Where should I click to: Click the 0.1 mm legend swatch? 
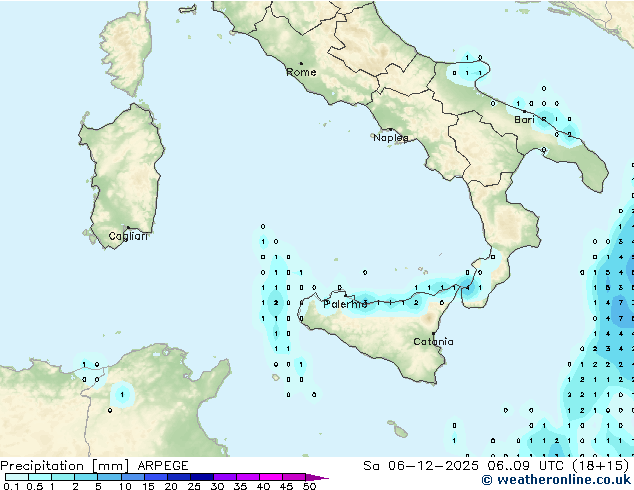(17, 477)
